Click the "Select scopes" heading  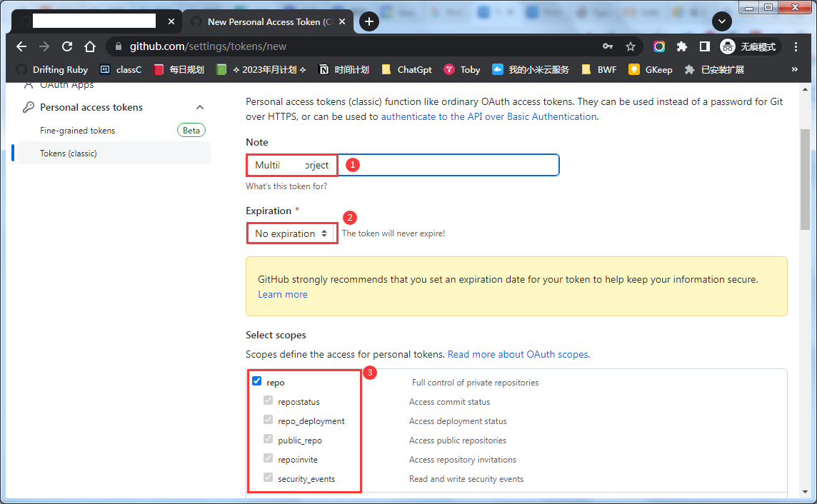276,336
